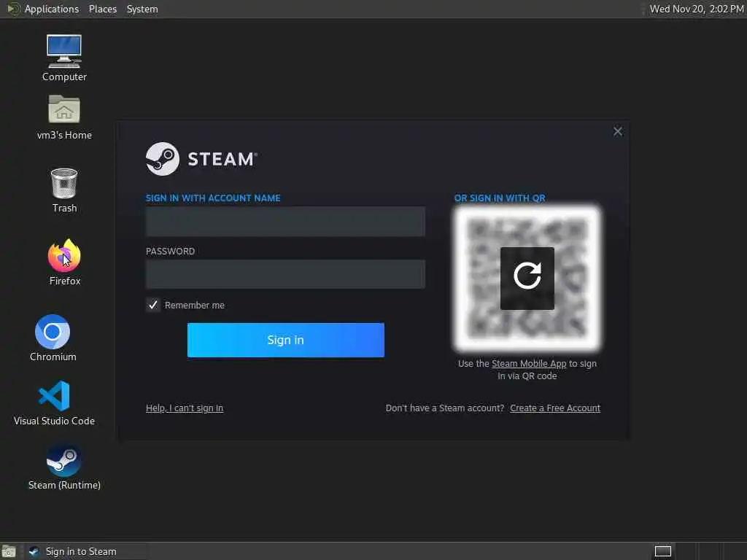Close the Steam sign-in dialog

pyautogui.click(x=618, y=131)
